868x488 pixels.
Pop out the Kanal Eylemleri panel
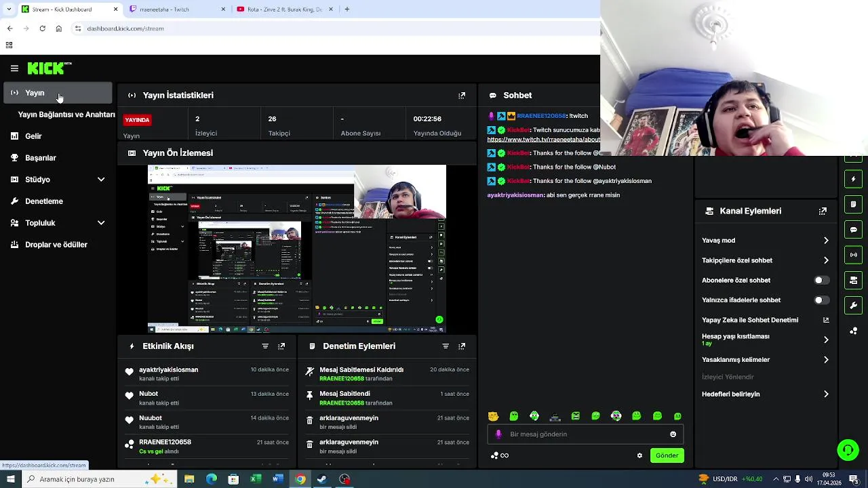(823, 211)
